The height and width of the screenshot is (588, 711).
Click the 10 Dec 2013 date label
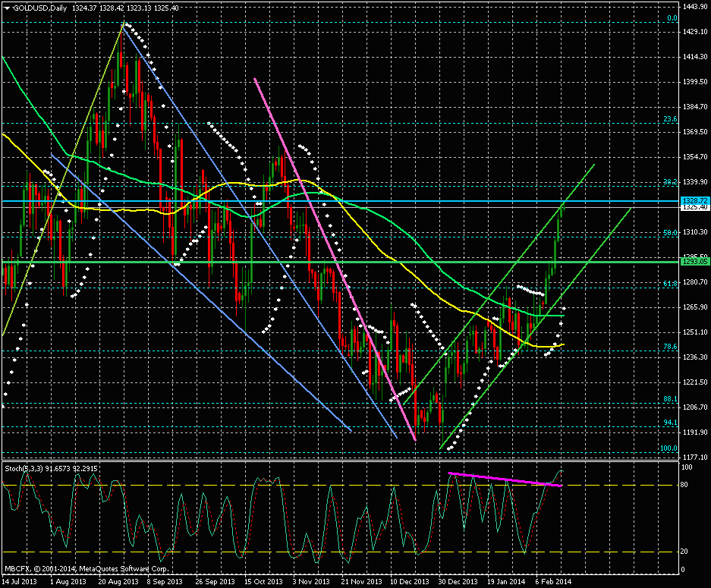point(410,581)
